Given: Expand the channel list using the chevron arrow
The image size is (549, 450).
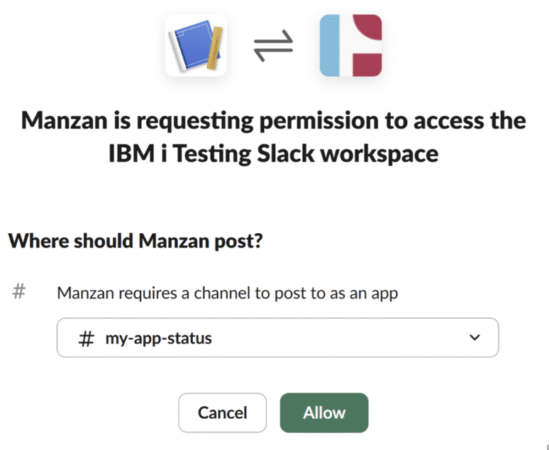Looking at the screenshot, I should coord(475,338).
